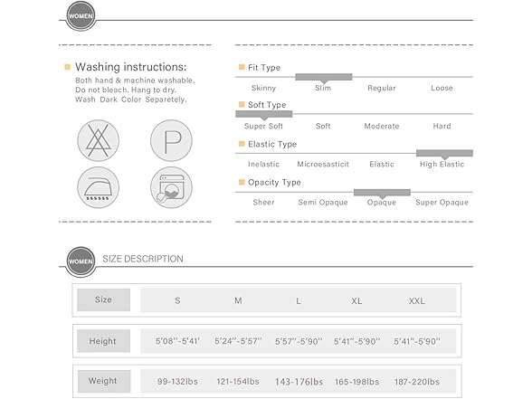The height and width of the screenshot is (399, 532).
Task: Click the steam iron care icon
Action: [98, 187]
